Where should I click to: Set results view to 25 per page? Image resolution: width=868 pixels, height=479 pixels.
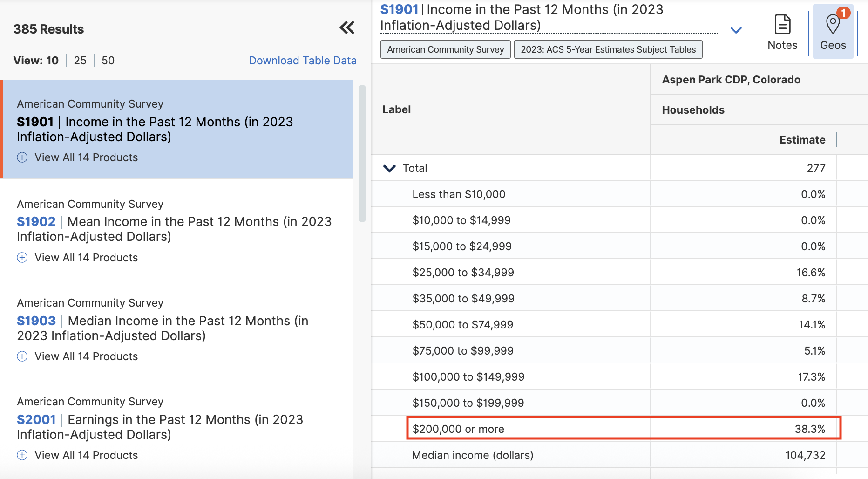80,61
